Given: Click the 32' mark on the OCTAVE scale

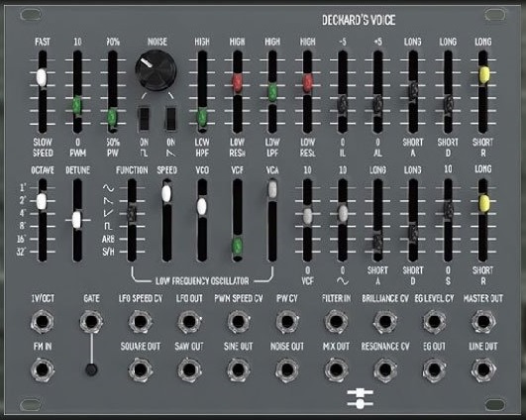Looking at the screenshot, I should (21, 252).
